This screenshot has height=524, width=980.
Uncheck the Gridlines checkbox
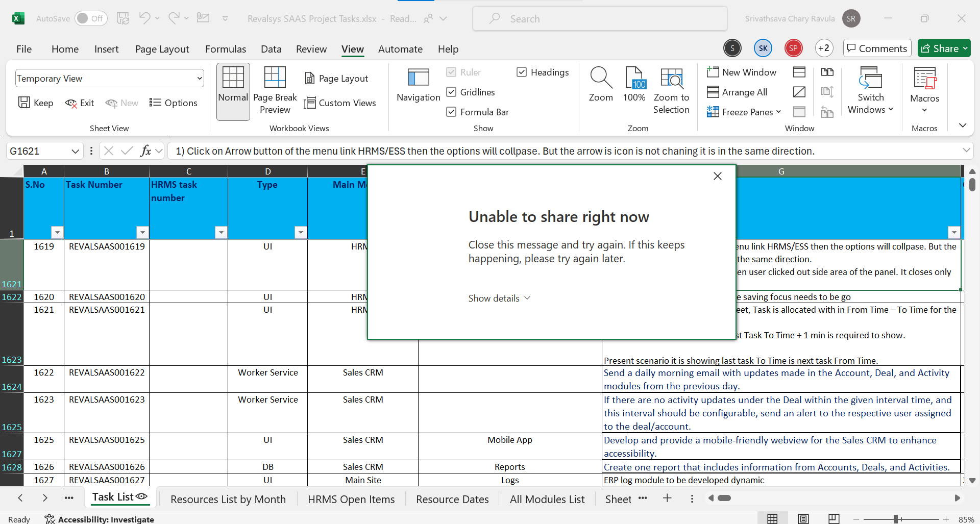pos(451,92)
